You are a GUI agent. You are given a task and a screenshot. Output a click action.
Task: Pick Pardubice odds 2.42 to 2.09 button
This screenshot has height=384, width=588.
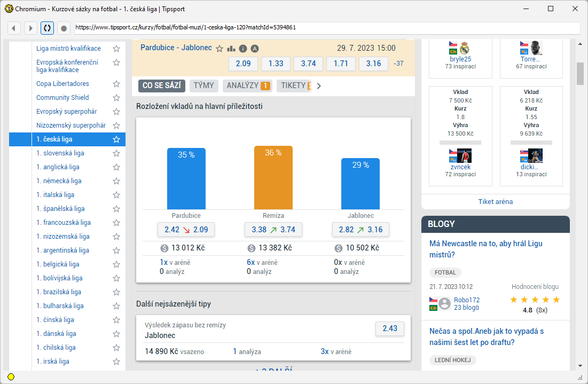pyautogui.click(x=186, y=230)
